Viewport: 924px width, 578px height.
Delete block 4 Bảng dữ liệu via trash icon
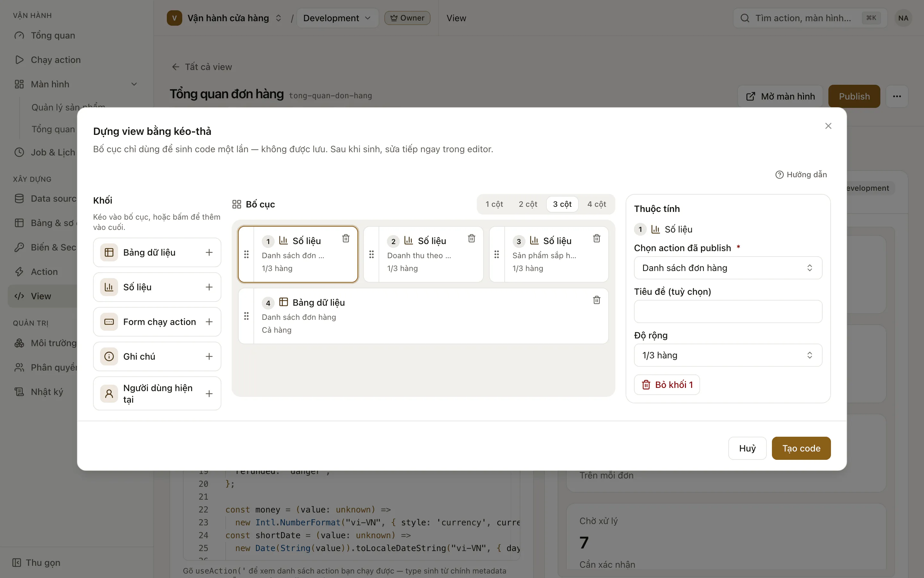point(597,300)
